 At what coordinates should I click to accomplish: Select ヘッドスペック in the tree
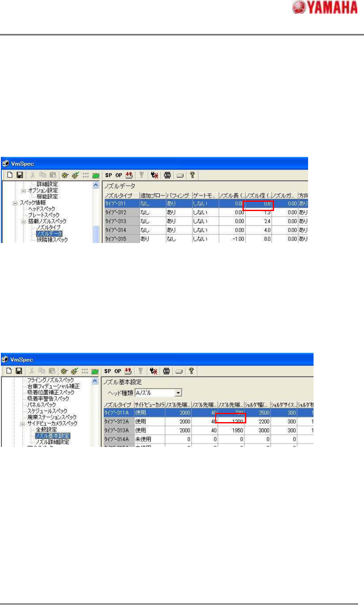[41, 209]
